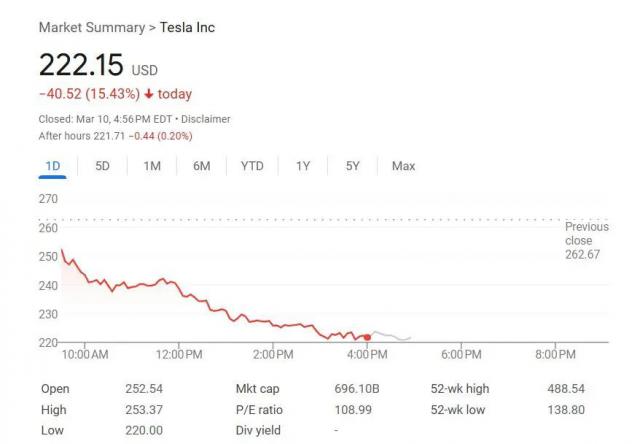Image resolution: width=640 pixels, height=444 pixels.
Task: Select the YTD tab
Action: (x=252, y=166)
